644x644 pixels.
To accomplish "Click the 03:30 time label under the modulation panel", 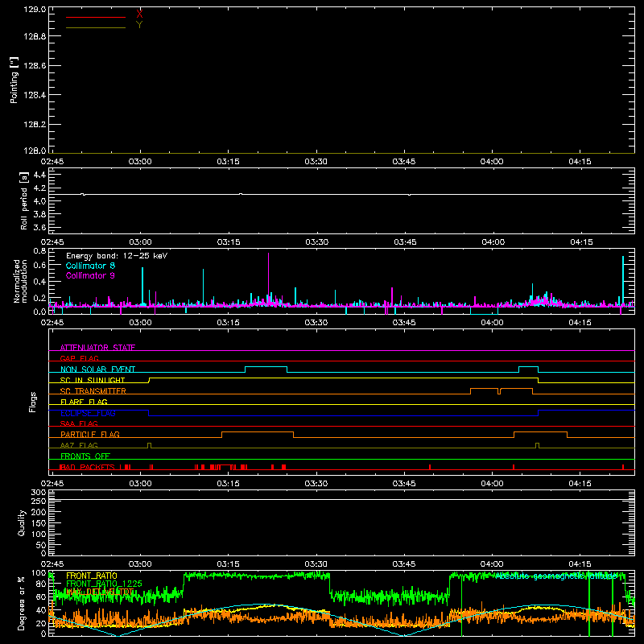I will point(316,323).
